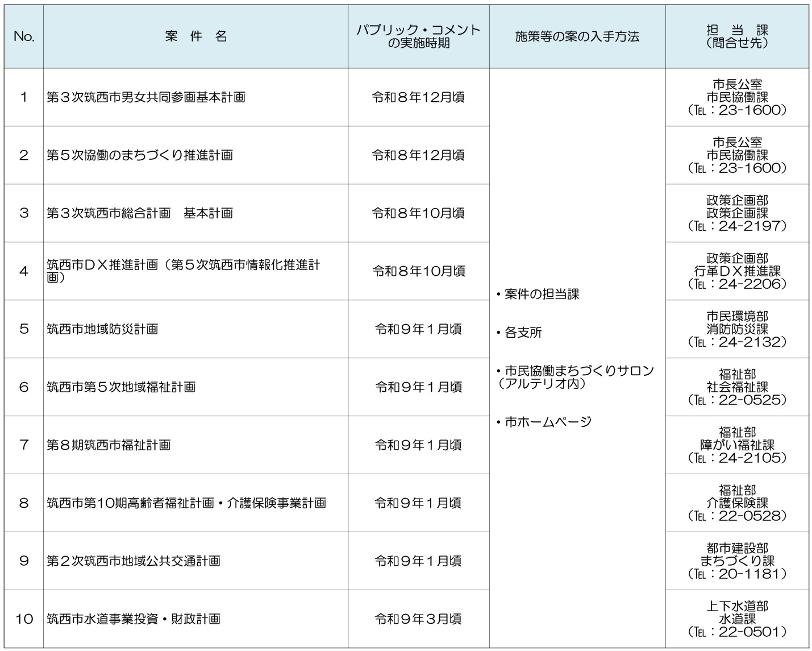
Task: Select the "第2次筑西市地域公共交通計画" entry
Action: click(x=134, y=561)
